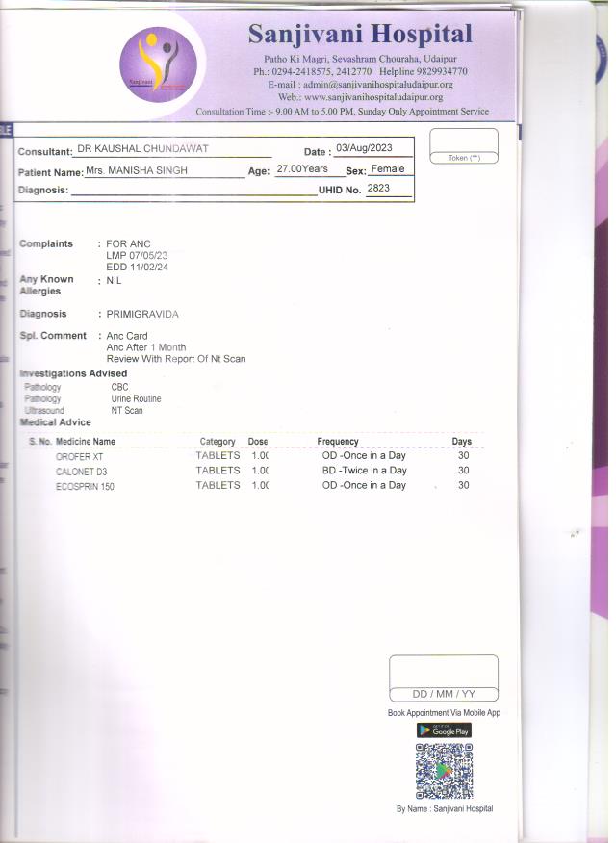This screenshot has width=616, height=843.
Task: Select the CALONET D3 medicine name
Action: (x=81, y=472)
